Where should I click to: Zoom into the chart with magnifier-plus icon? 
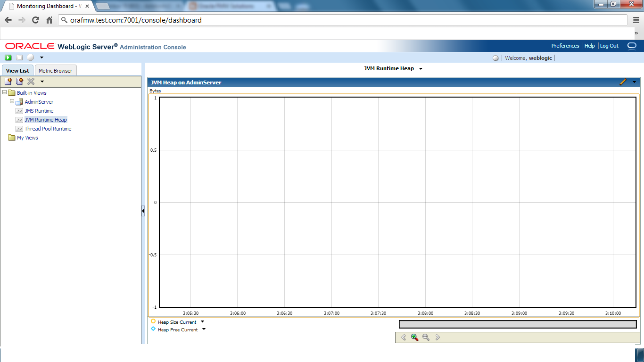click(x=414, y=337)
